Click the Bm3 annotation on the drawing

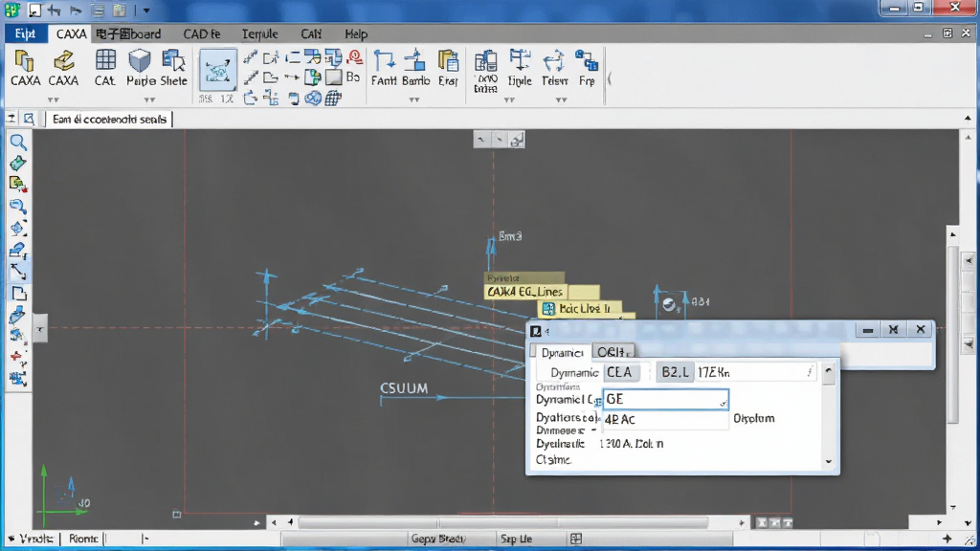tap(509, 236)
